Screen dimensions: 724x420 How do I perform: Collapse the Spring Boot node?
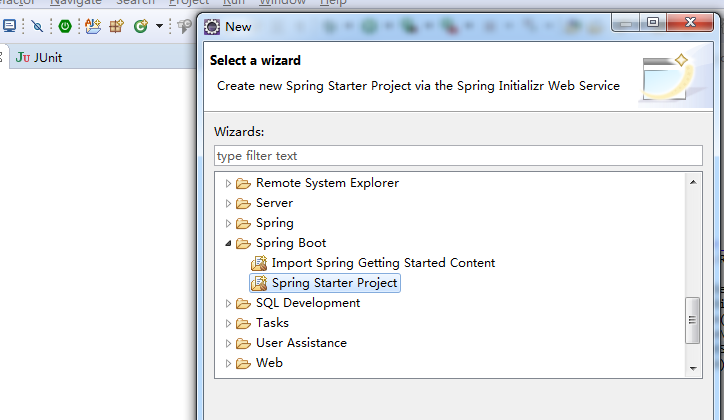[228, 243]
